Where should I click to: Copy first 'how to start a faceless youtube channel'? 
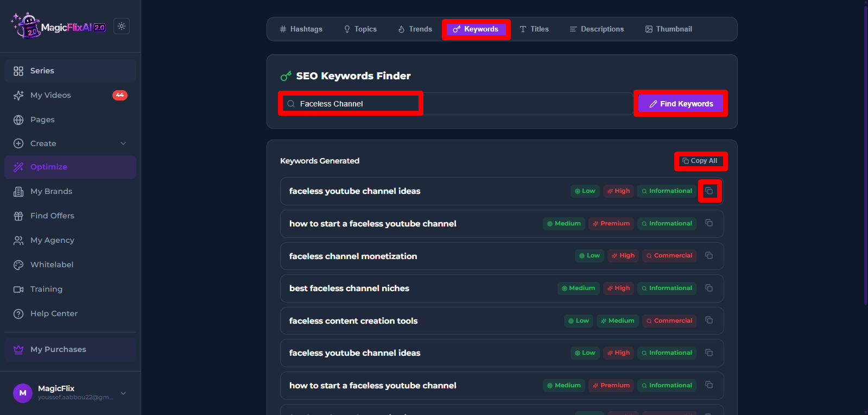(x=709, y=223)
